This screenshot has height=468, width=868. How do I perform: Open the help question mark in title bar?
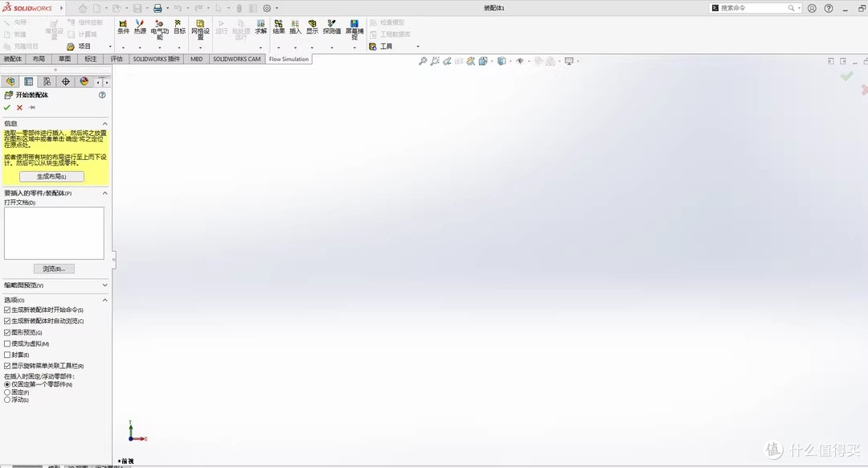(x=829, y=8)
